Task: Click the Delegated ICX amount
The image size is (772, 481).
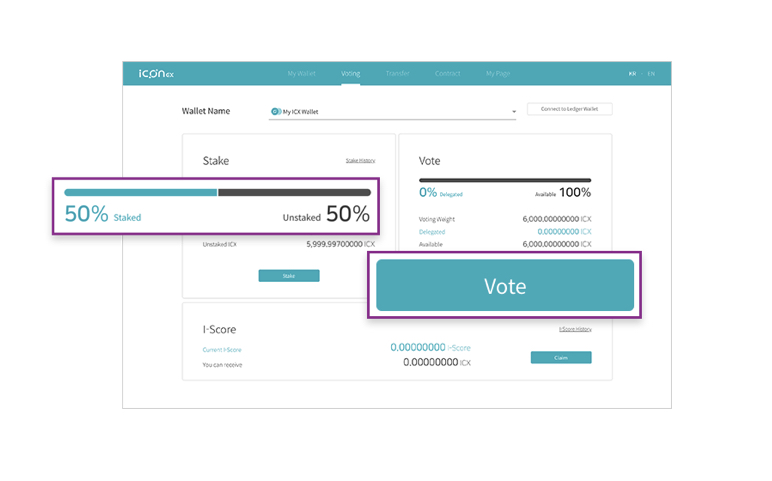Action: [564, 231]
